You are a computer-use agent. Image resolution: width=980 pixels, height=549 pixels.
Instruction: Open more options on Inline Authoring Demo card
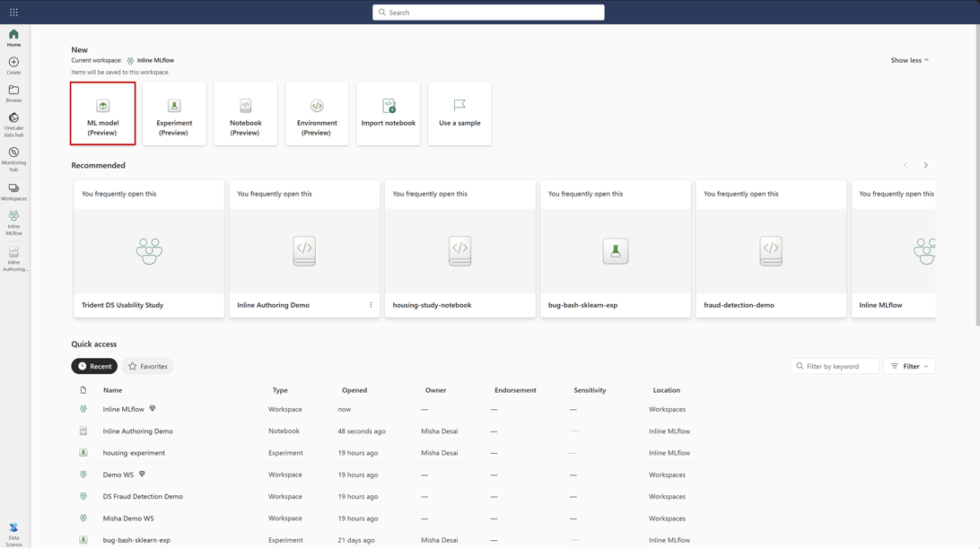coord(371,305)
